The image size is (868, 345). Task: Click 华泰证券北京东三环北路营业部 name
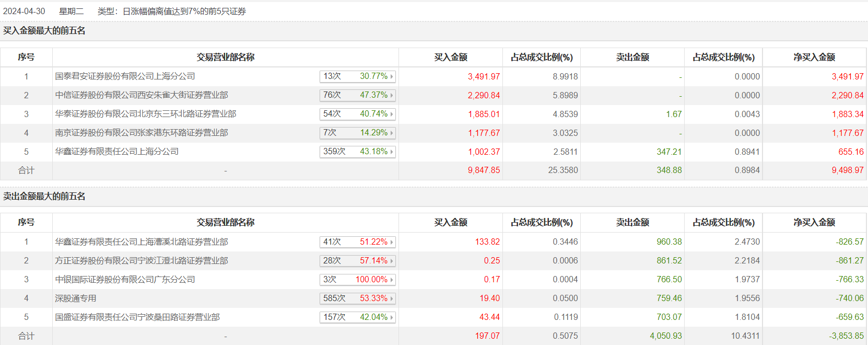click(x=146, y=114)
